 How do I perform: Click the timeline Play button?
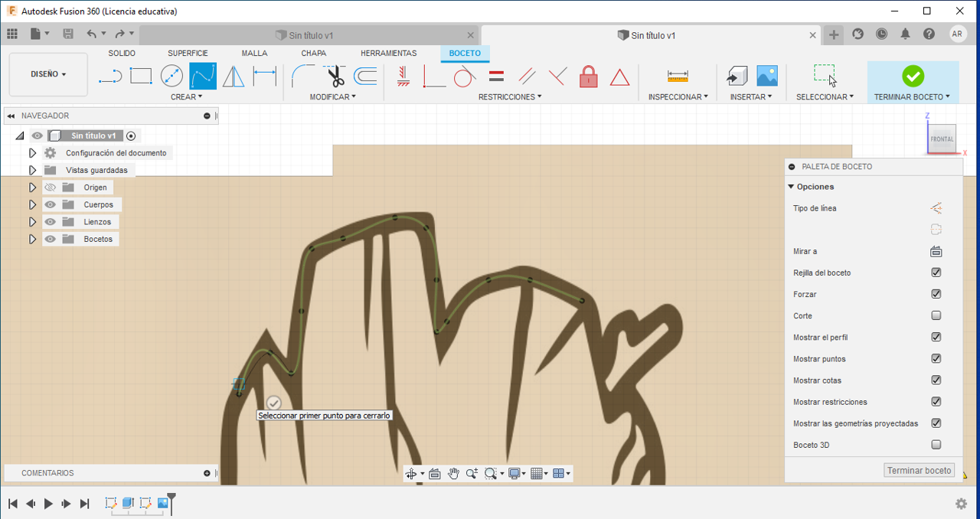tap(48, 504)
